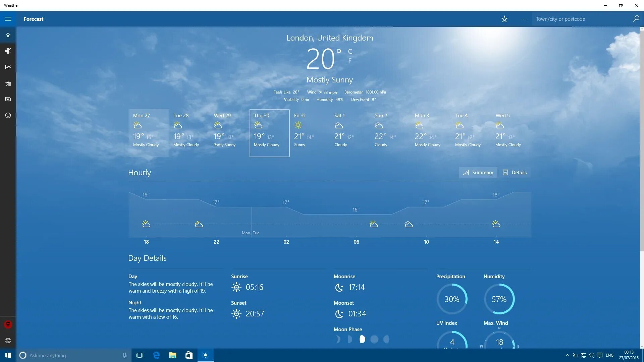This screenshot has height=362, width=644.
Task: Switch temperature units to Fahrenheit
Action: 350,61
